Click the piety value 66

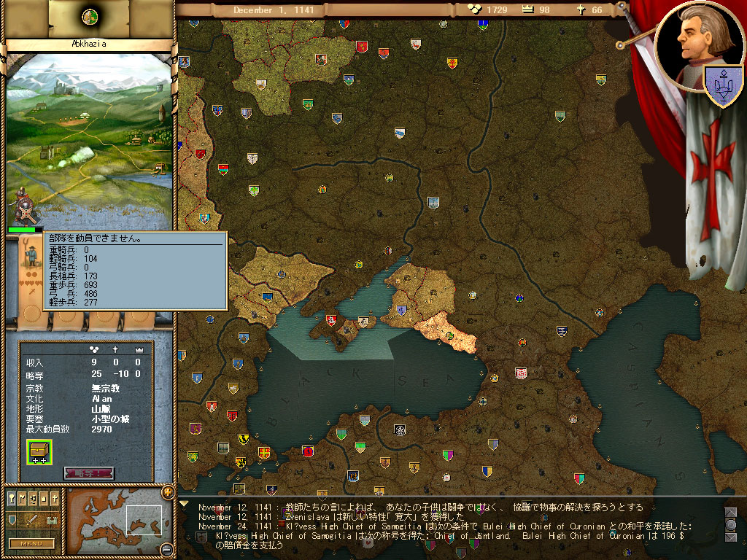[597, 10]
